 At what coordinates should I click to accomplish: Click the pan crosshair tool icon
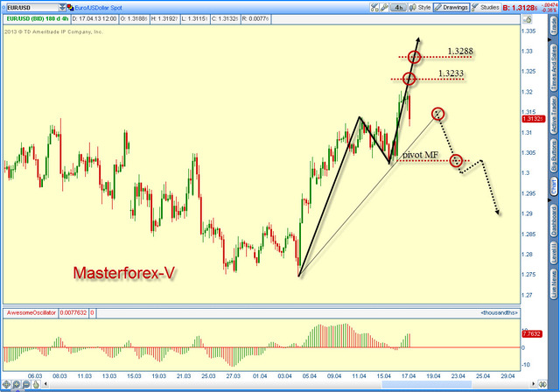click(x=6, y=384)
